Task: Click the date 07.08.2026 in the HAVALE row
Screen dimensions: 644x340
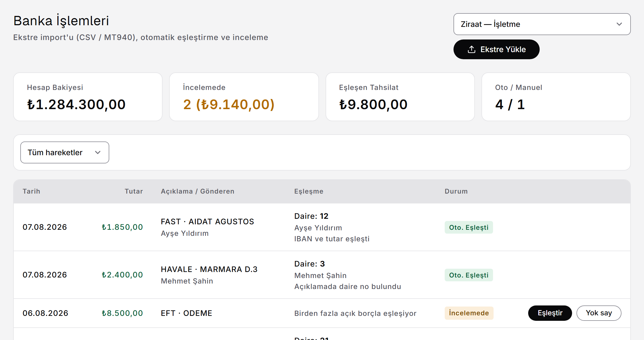Action: click(x=45, y=275)
